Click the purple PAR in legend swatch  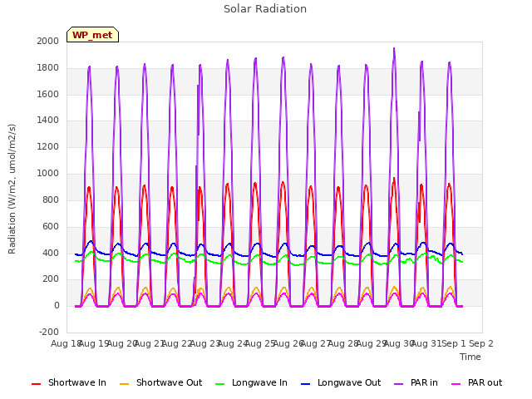click(399, 384)
